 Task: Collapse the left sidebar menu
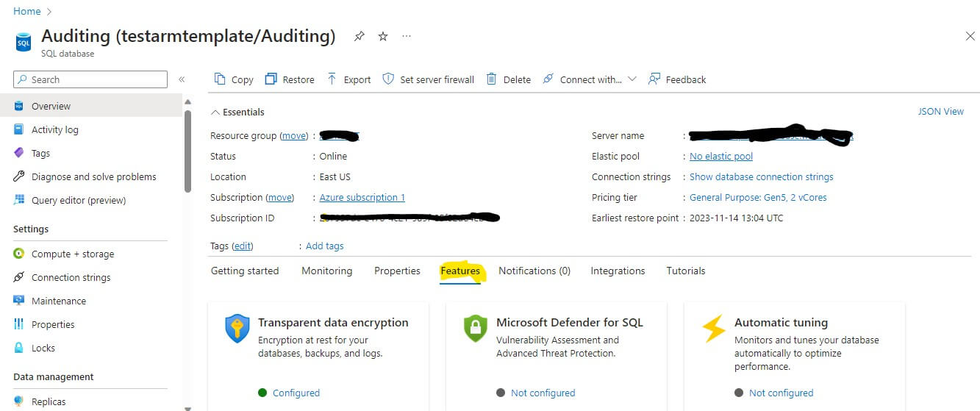pyautogui.click(x=182, y=79)
